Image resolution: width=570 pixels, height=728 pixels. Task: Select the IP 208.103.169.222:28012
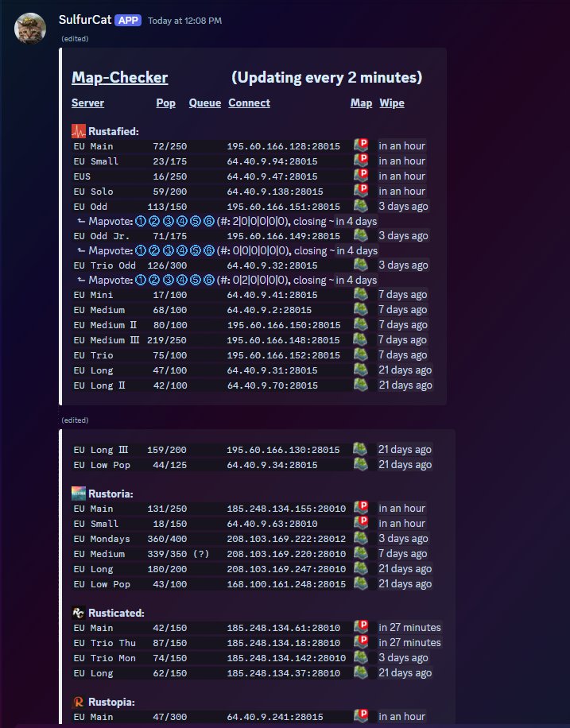tap(286, 539)
